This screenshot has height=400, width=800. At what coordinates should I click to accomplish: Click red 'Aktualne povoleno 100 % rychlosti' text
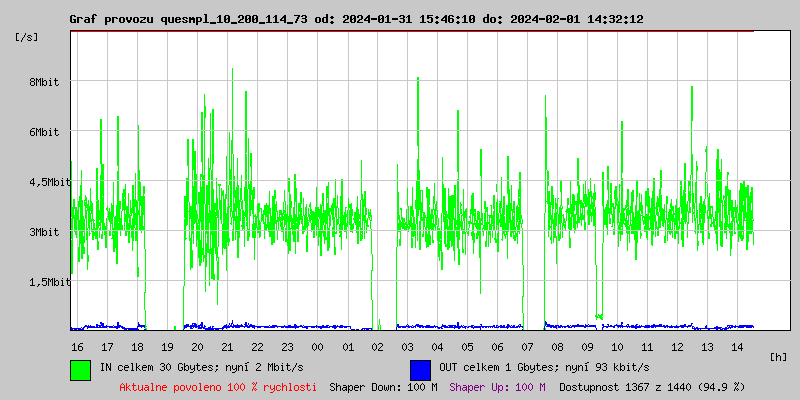coord(218,386)
